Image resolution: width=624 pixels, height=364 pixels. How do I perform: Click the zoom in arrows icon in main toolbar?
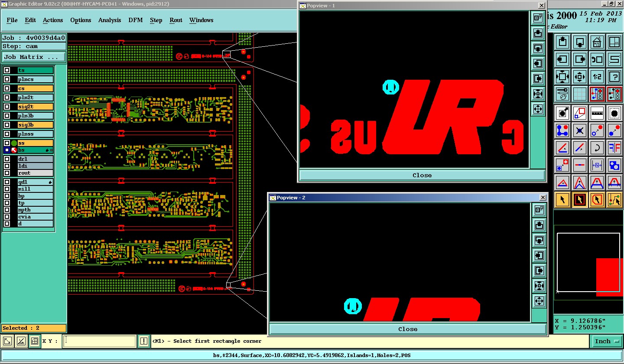coord(562,77)
